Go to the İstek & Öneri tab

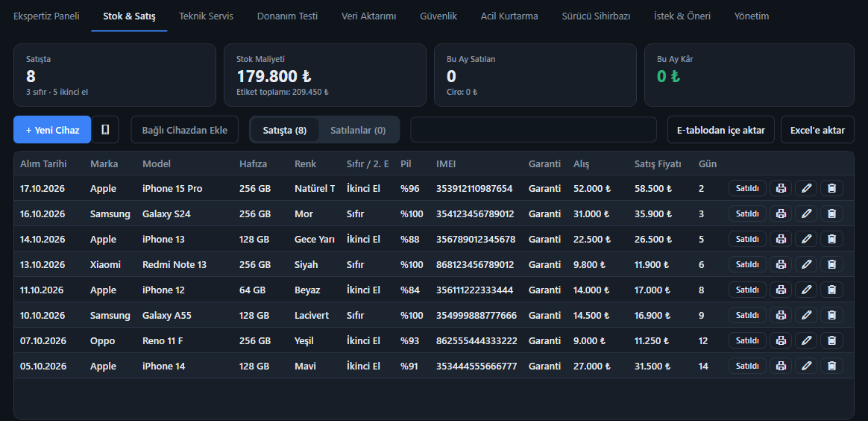[682, 16]
